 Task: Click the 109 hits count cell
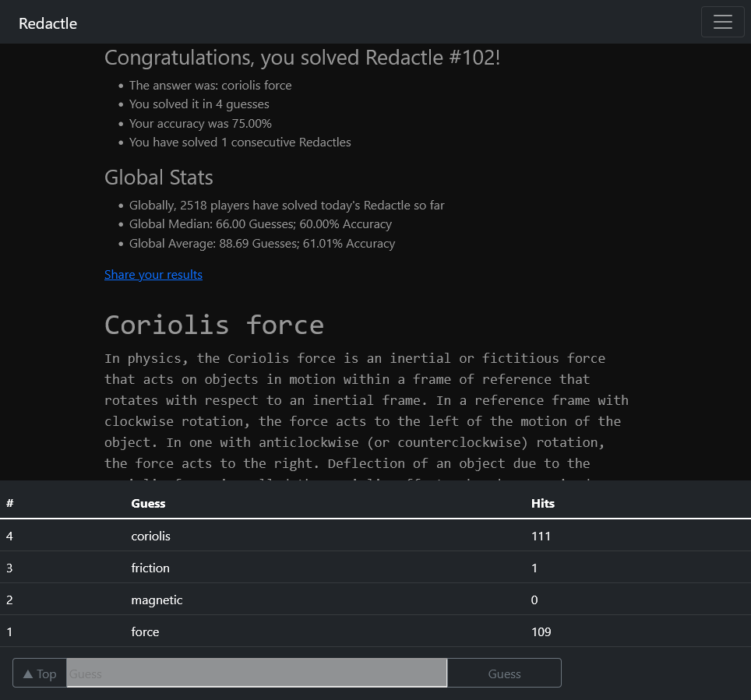point(541,631)
